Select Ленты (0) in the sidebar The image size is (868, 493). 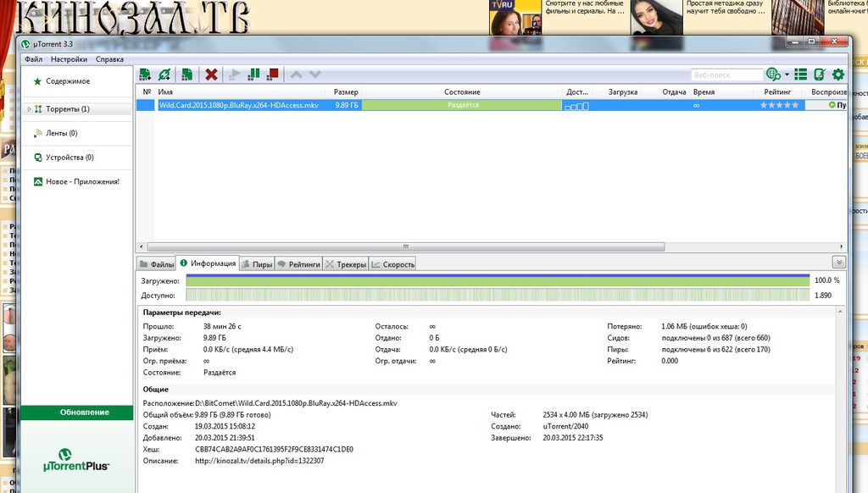[x=61, y=133]
